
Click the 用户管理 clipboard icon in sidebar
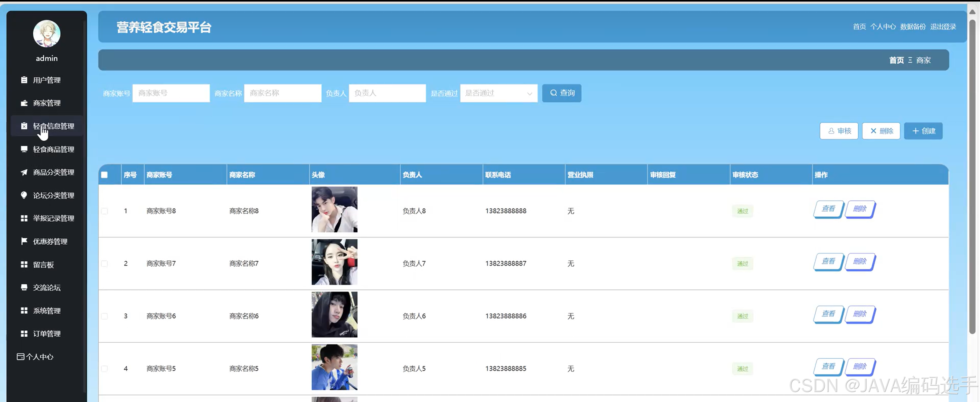click(24, 80)
